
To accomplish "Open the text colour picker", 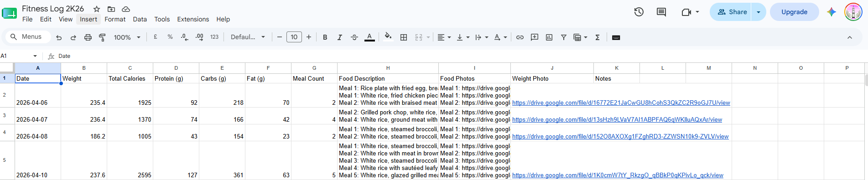I will coord(370,37).
